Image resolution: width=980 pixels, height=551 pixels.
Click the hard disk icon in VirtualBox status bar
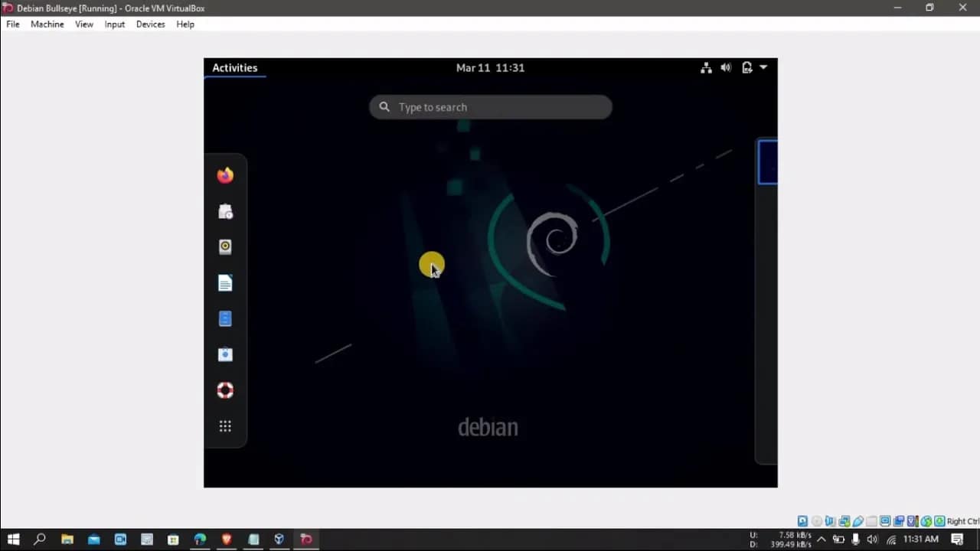click(x=802, y=521)
